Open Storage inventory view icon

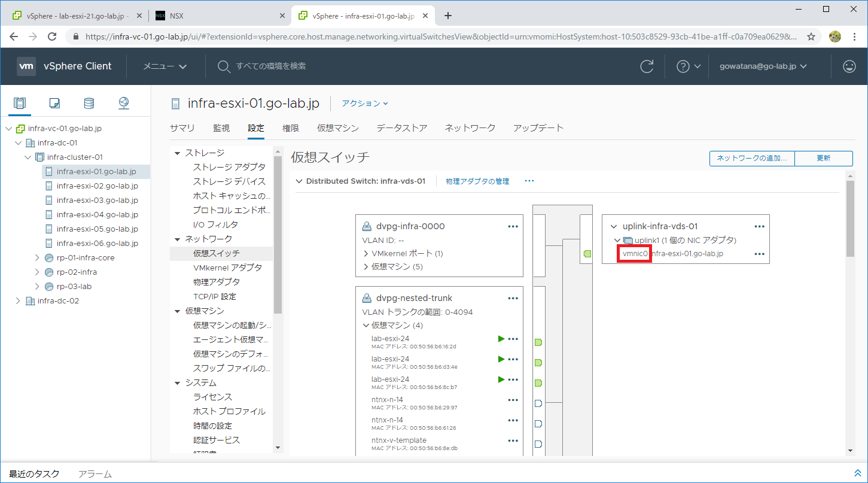(x=89, y=103)
